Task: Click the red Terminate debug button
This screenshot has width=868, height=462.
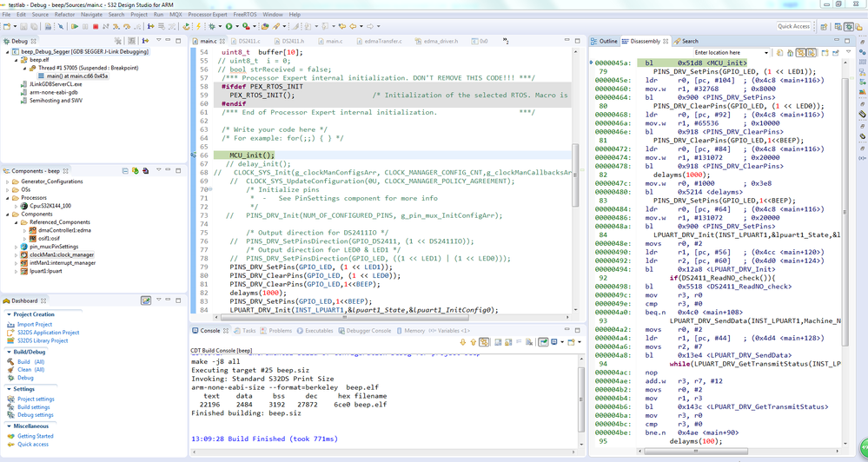Action: tap(96, 26)
